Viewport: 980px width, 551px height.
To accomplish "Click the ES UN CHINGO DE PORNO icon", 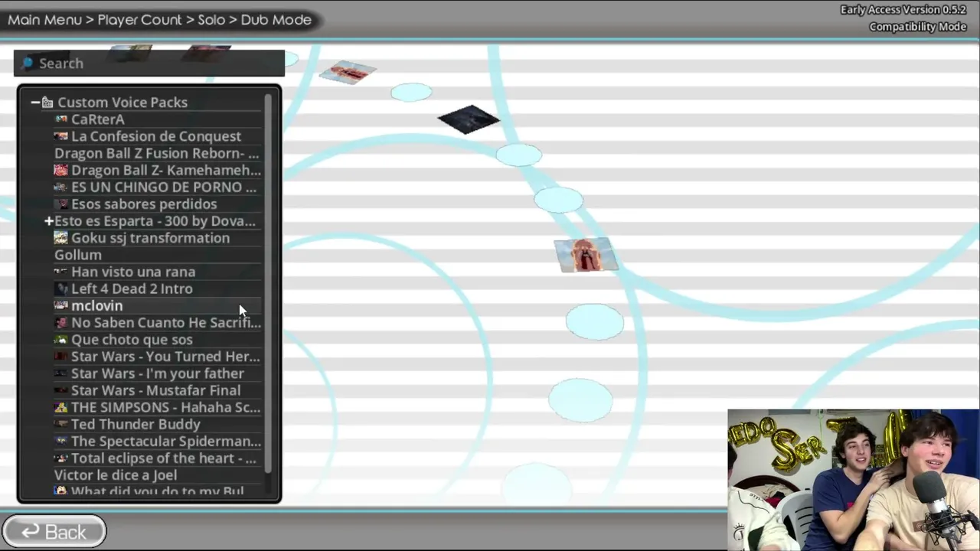I will coord(61,187).
